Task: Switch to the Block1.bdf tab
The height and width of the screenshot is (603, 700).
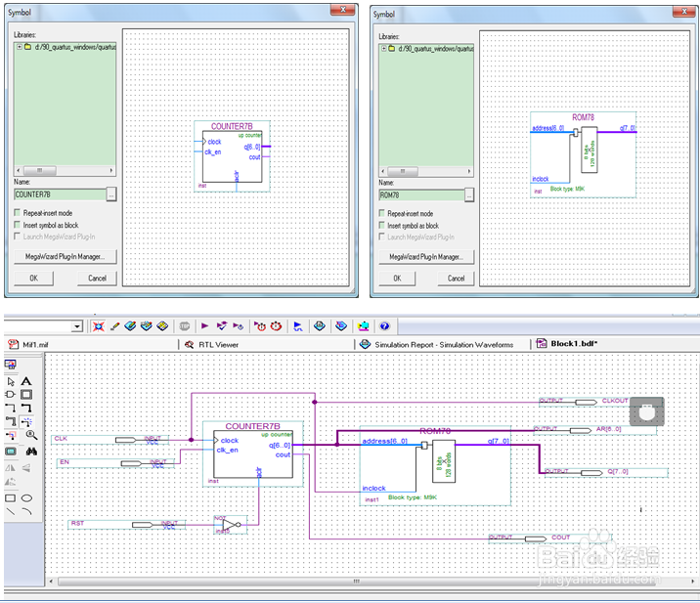Action: [x=567, y=344]
